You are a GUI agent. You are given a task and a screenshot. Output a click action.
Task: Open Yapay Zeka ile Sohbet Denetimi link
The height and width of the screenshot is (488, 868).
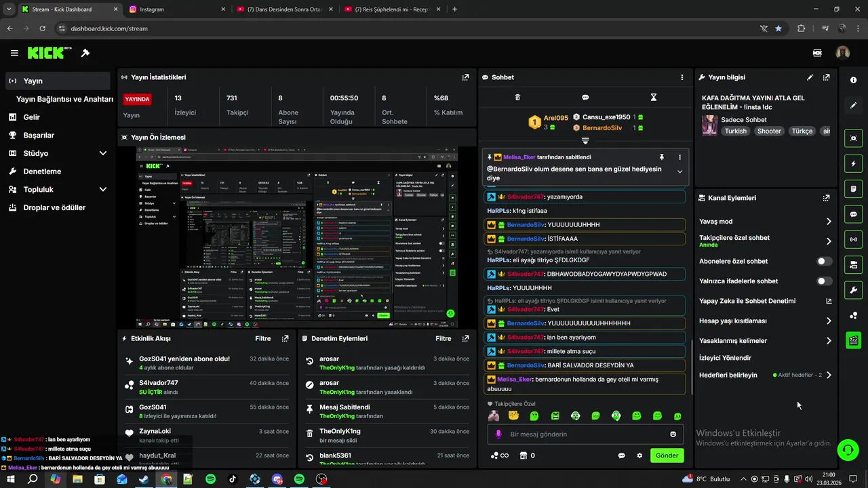(766, 301)
